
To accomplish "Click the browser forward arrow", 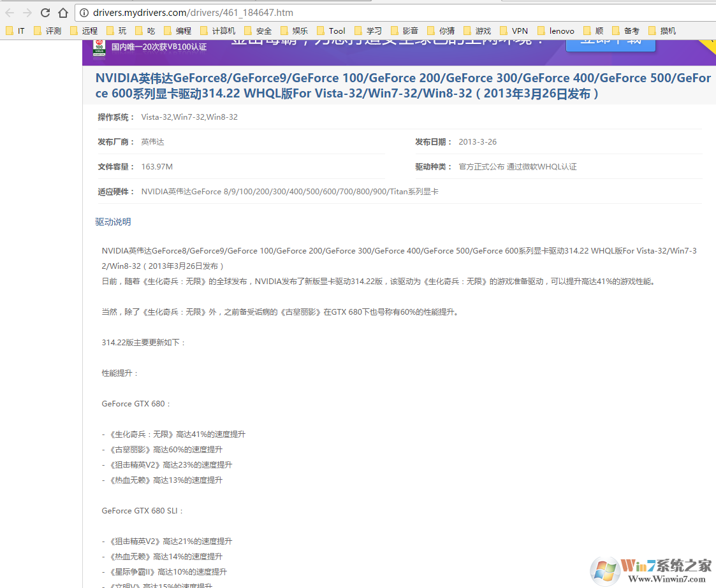I will (x=27, y=13).
